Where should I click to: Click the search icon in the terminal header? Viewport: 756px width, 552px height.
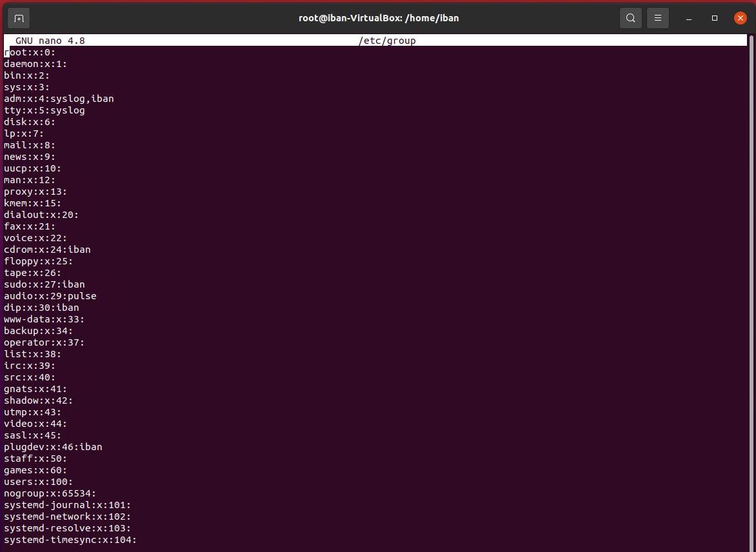(630, 18)
